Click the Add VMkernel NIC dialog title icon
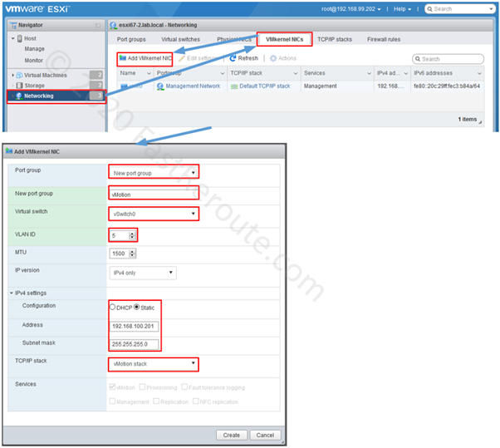Screen dimensions: 500x448 [x=9, y=151]
